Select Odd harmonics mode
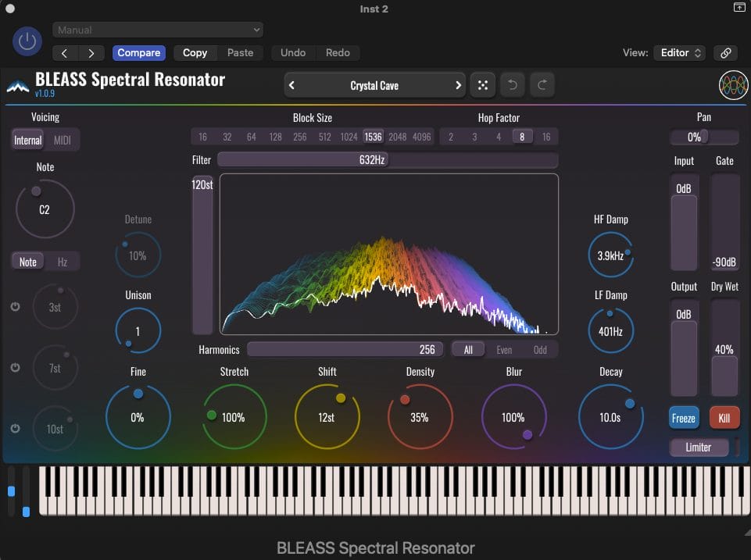The image size is (751, 560). click(x=540, y=350)
